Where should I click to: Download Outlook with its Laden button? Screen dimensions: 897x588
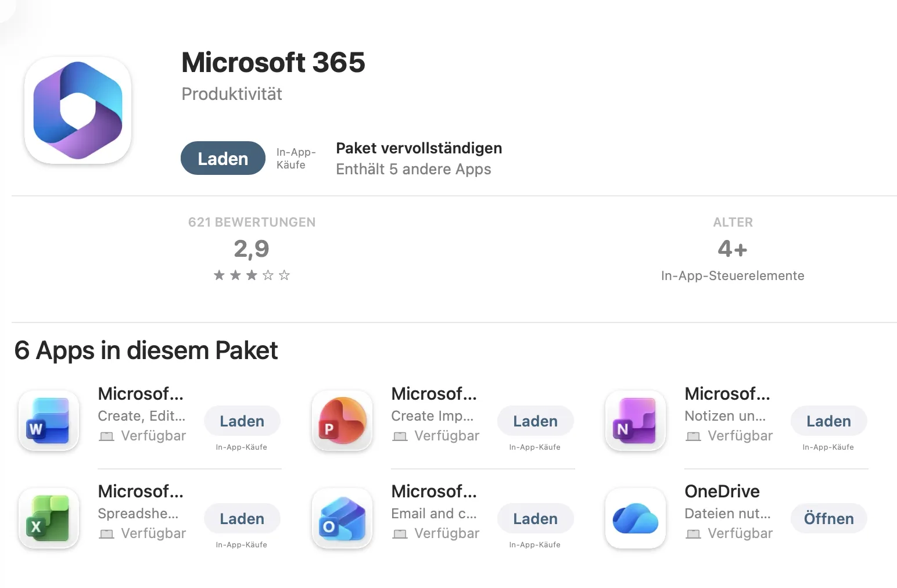tap(535, 519)
